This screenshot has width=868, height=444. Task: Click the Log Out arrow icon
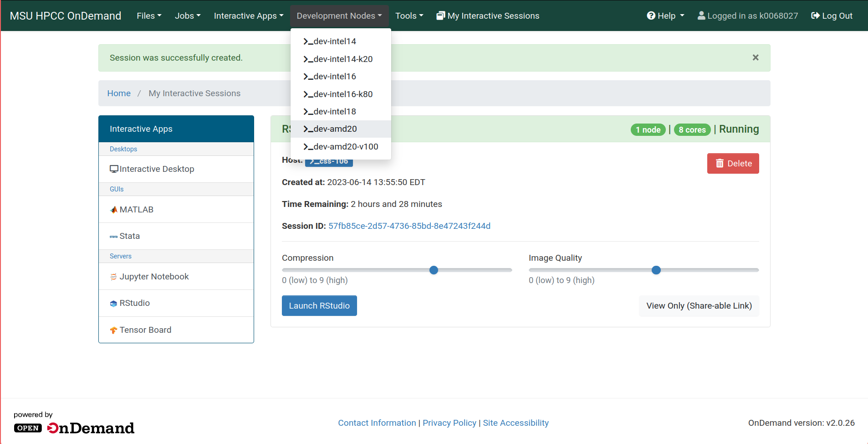click(x=815, y=15)
